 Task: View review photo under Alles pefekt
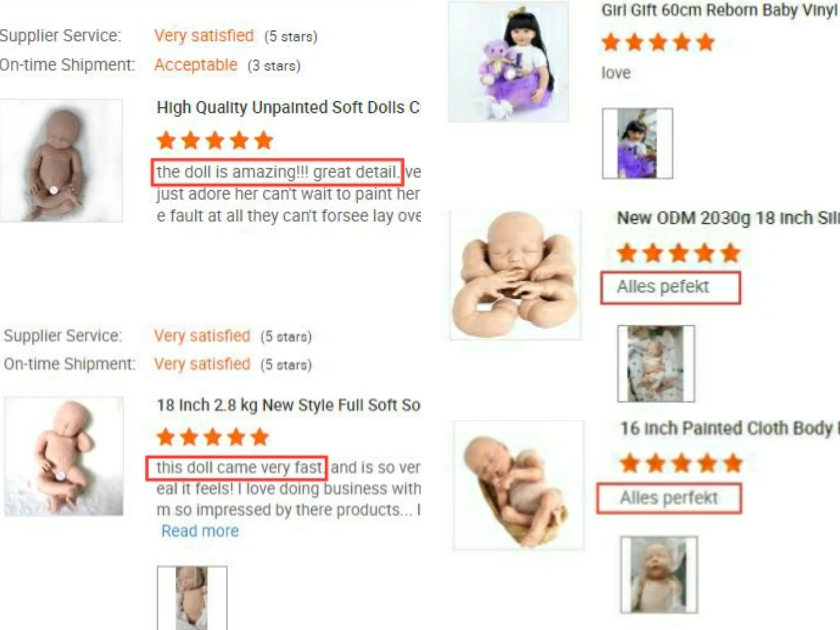(x=656, y=363)
